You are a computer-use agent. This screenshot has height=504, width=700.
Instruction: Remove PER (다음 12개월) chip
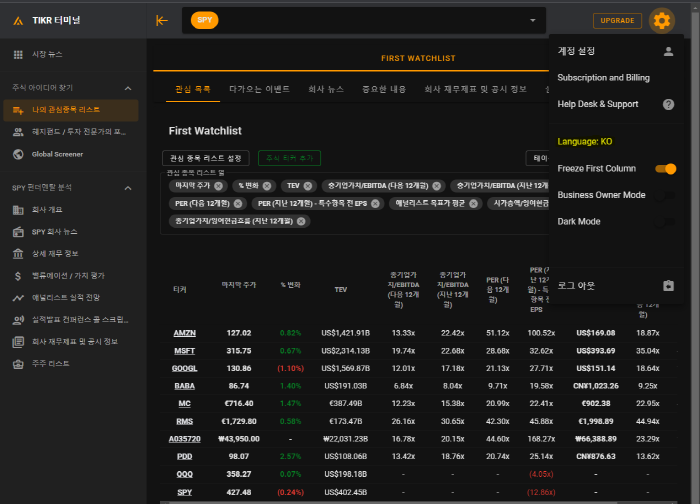point(238,204)
